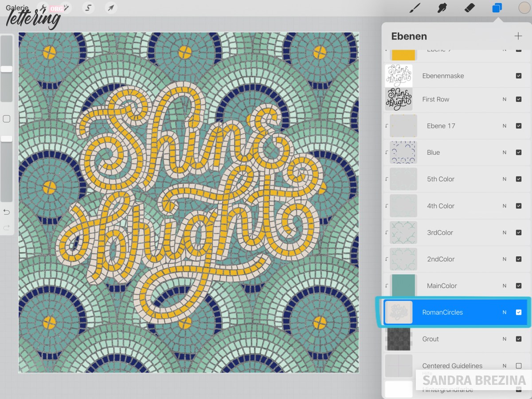Click the MainColor teal thumbnail
The width and height of the screenshot is (532, 399).
click(403, 286)
